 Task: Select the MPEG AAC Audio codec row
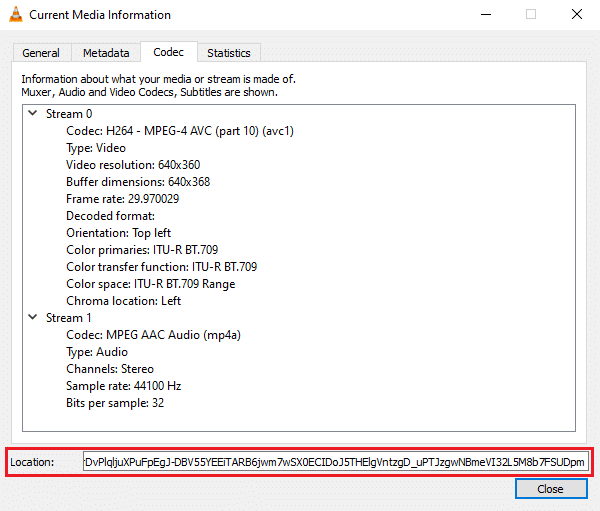click(x=160, y=335)
